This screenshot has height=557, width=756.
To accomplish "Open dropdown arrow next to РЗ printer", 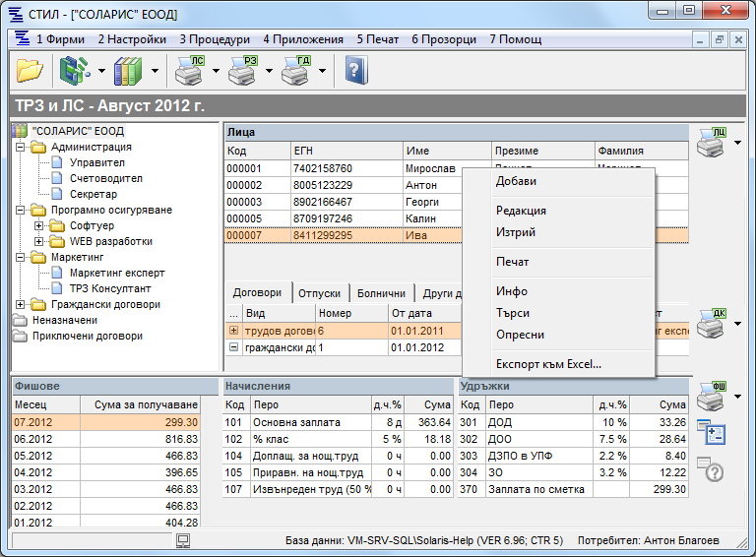I will tap(269, 71).
